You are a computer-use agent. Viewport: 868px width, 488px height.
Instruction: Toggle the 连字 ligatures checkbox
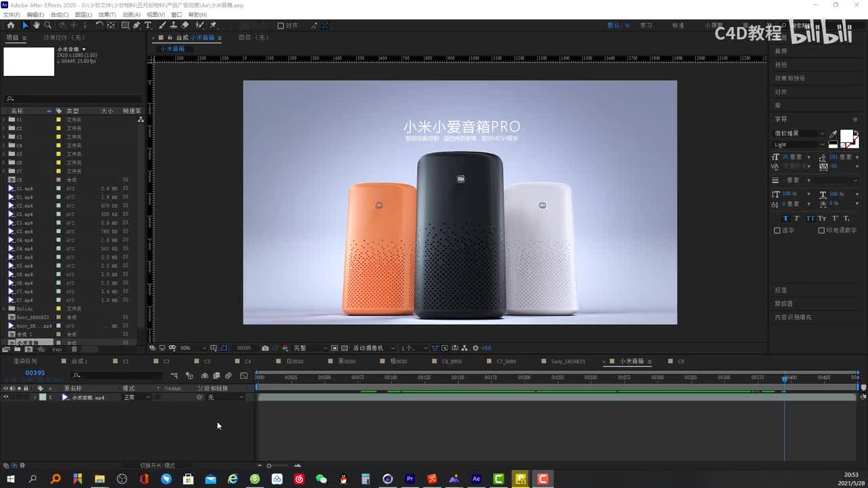coord(777,230)
